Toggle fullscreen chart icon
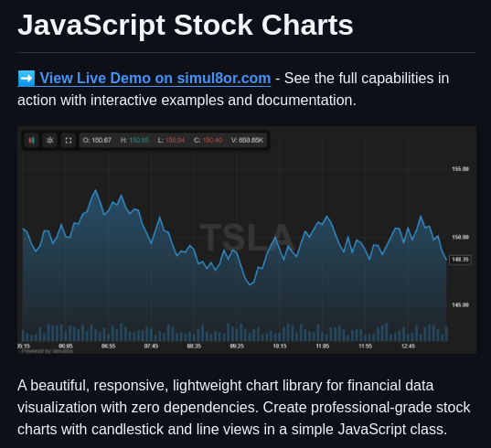Viewport: 491px width, 448px height. point(69,140)
